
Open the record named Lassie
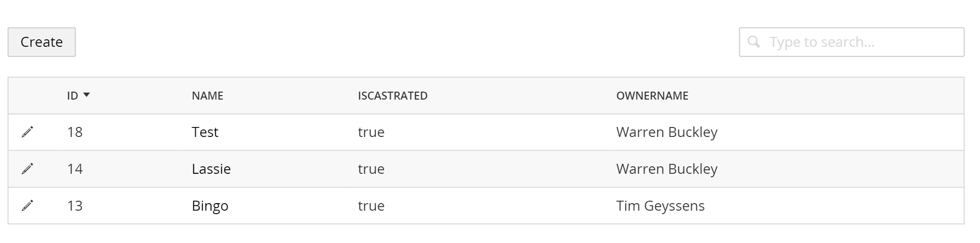[x=211, y=169]
